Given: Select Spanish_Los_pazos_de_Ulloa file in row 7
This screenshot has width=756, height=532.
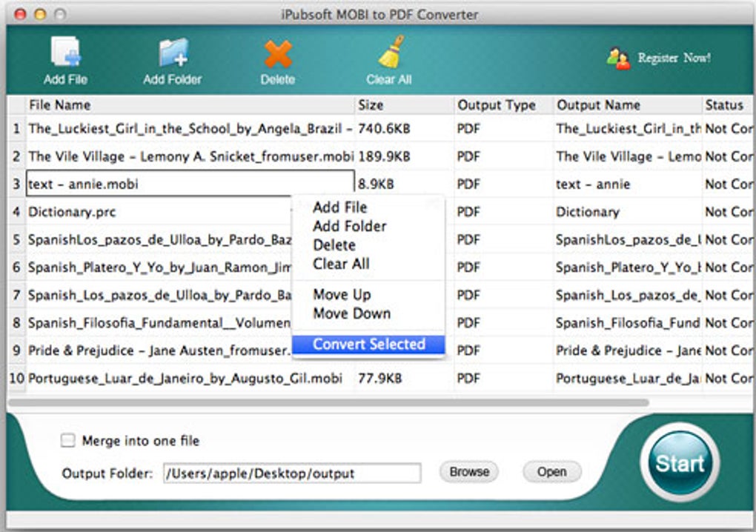Looking at the screenshot, I should (x=159, y=295).
